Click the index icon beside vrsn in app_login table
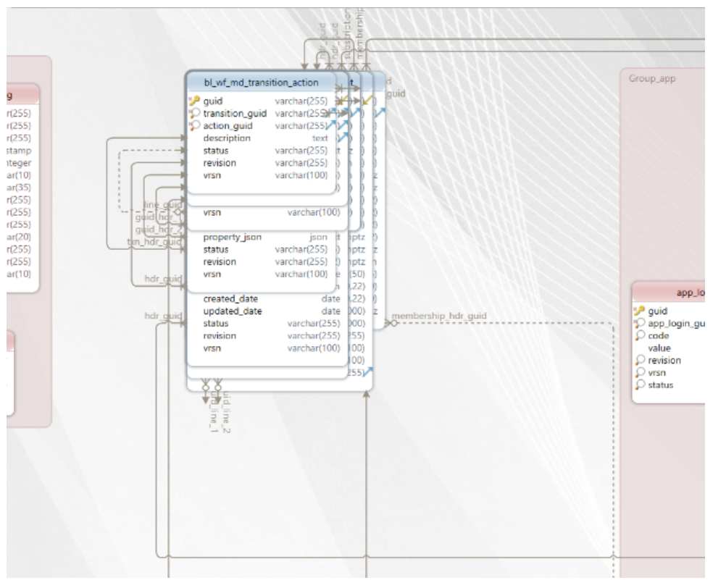Image resolution: width=713 pixels, height=588 pixels. pyautogui.click(x=639, y=373)
